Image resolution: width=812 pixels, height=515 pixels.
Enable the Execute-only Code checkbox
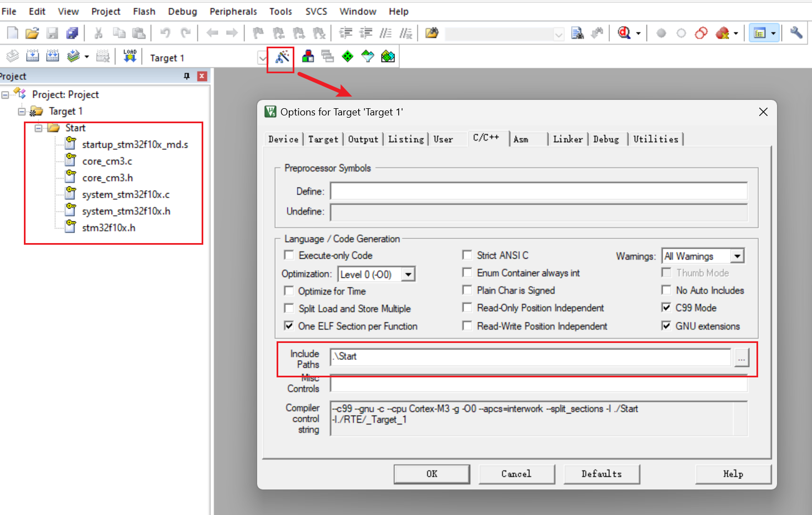289,255
